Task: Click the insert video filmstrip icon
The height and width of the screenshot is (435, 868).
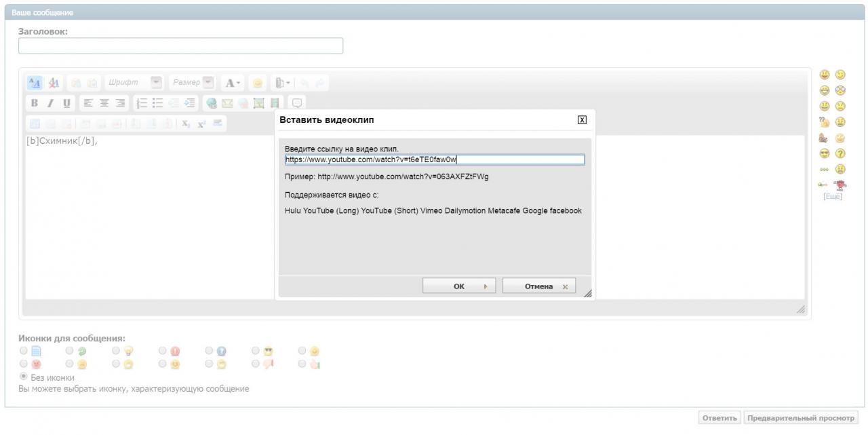Action: [275, 103]
